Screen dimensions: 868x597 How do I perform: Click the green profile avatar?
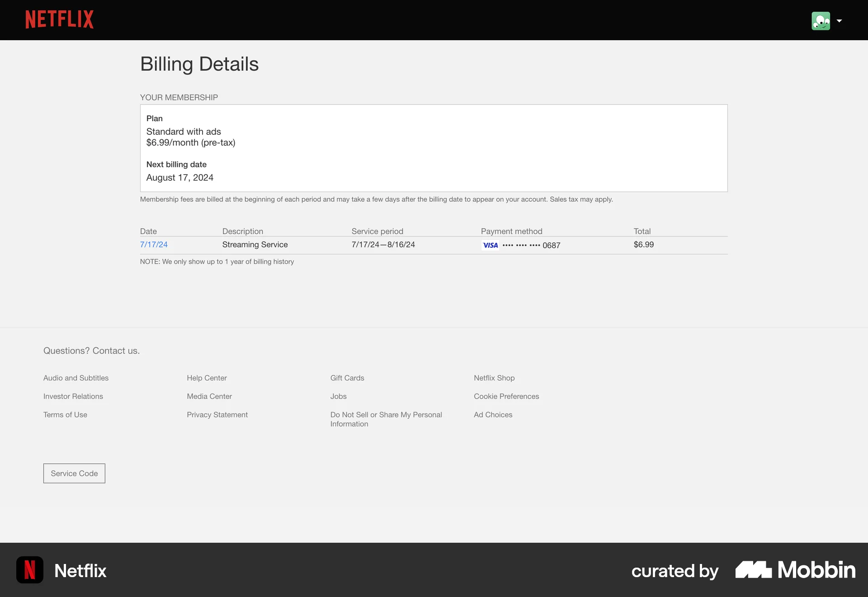tap(821, 21)
